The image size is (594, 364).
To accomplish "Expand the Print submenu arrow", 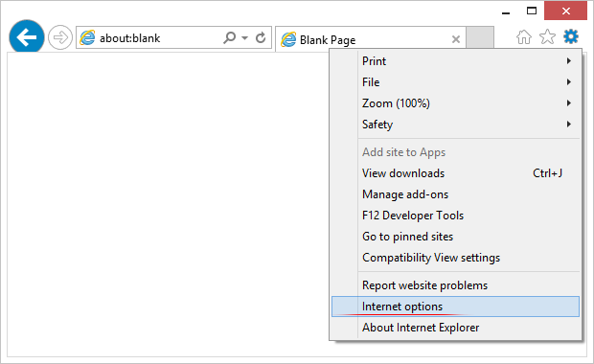I will point(569,61).
